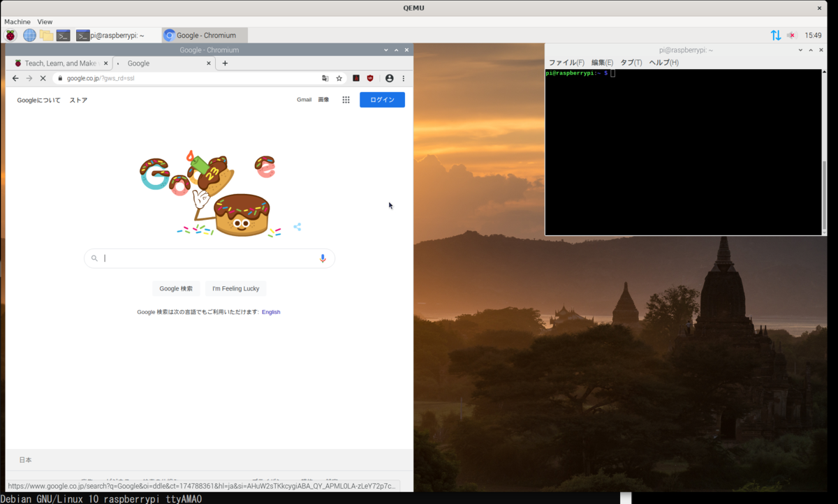Launch the web browser globe icon in taskbar
Viewport: 838px width, 504px height.
[29, 35]
